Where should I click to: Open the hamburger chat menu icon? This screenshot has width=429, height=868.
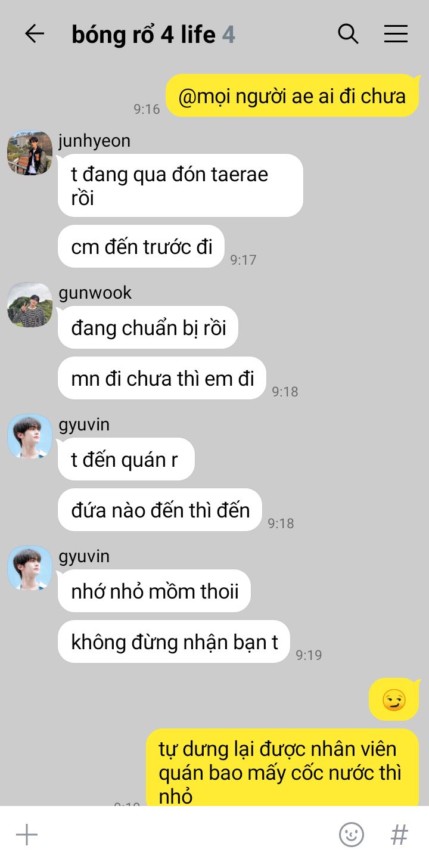tap(396, 34)
